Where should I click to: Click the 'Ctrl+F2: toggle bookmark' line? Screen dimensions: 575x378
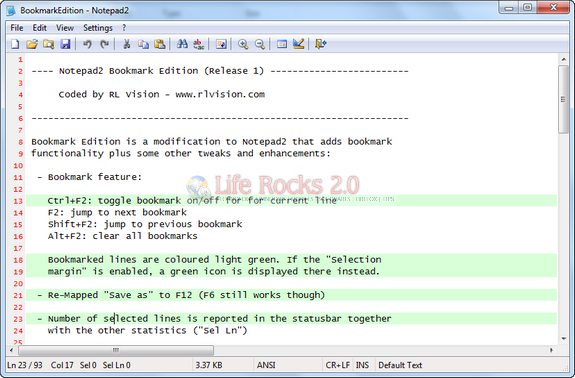pos(192,201)
